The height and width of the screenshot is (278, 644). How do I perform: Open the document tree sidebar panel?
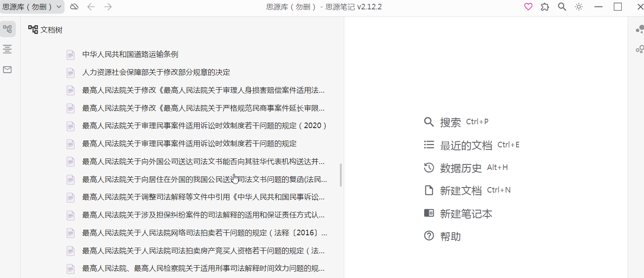(x=7, y=29)
